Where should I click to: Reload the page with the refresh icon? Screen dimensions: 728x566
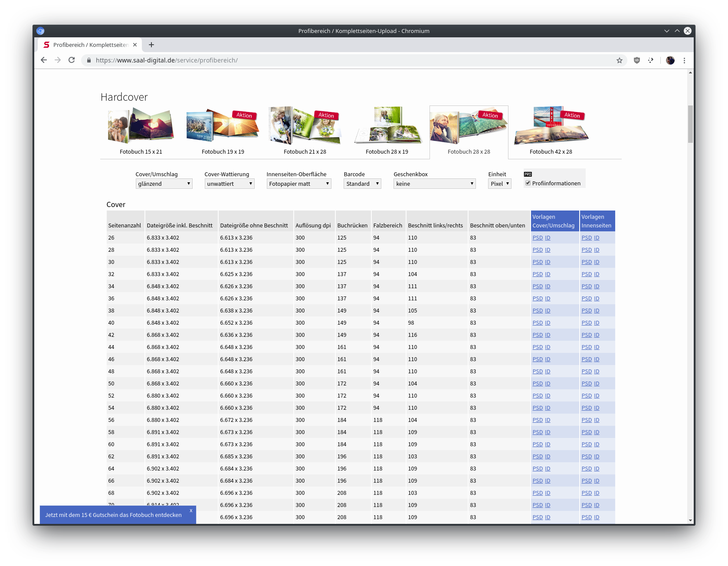tap(72, 60)
